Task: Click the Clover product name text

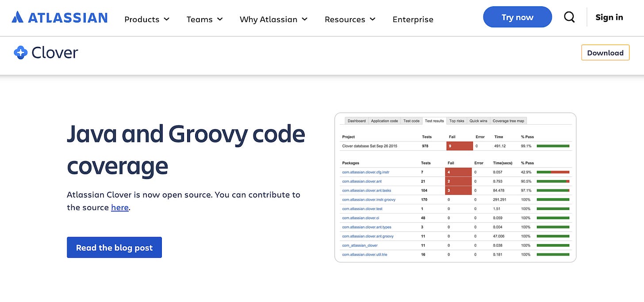Action: [55, 53]
